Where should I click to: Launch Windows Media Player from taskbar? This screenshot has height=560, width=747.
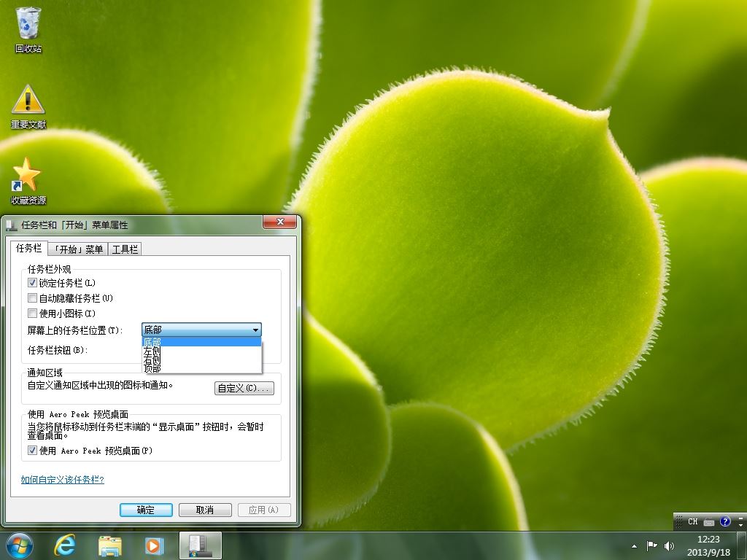pos(154,545)
